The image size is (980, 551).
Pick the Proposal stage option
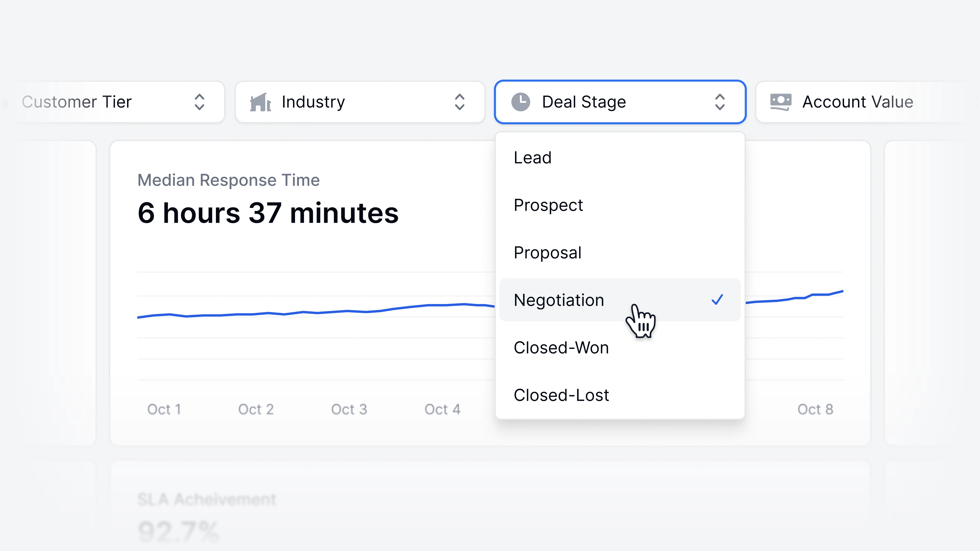tap(547, 253)
